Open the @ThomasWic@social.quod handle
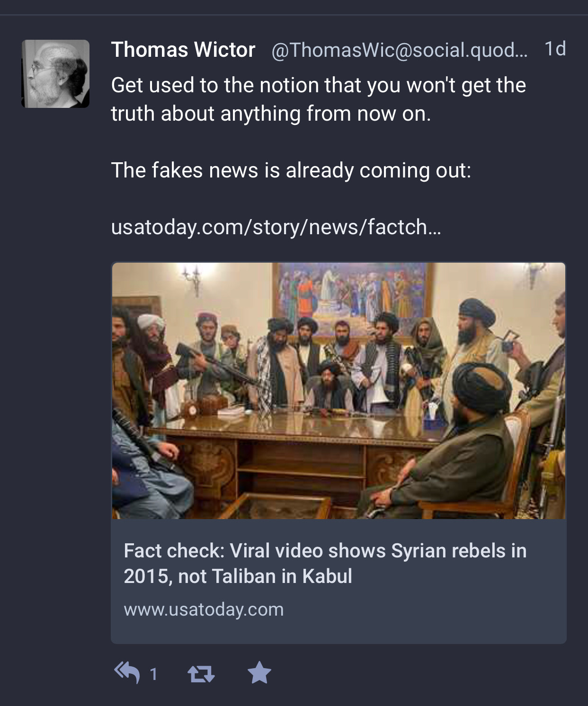588x706 pixels. [x=399, y=50]
